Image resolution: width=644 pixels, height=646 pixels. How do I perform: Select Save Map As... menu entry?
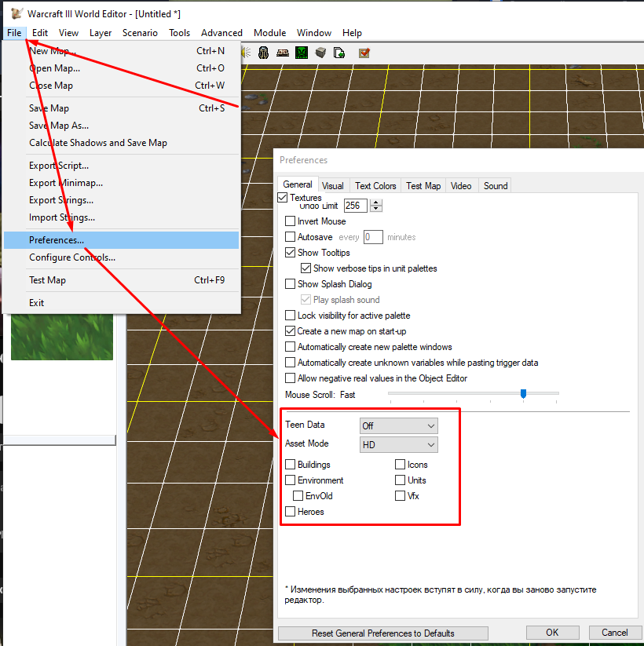point(121,126)
